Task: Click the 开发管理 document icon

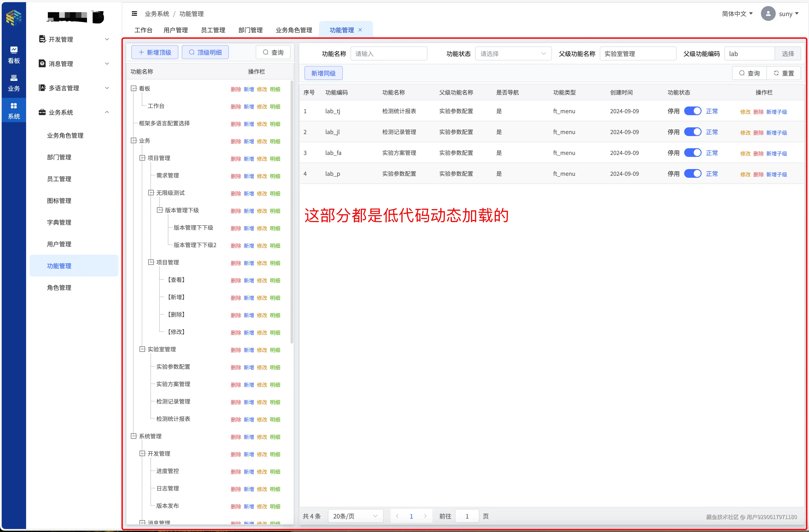Action: pyautogui.click(x=42, y=39)
